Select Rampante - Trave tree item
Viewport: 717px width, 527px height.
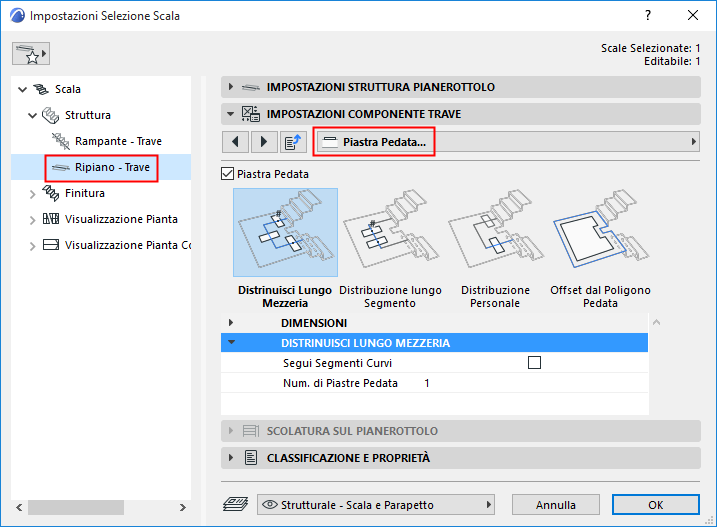(x=118, y=141)
